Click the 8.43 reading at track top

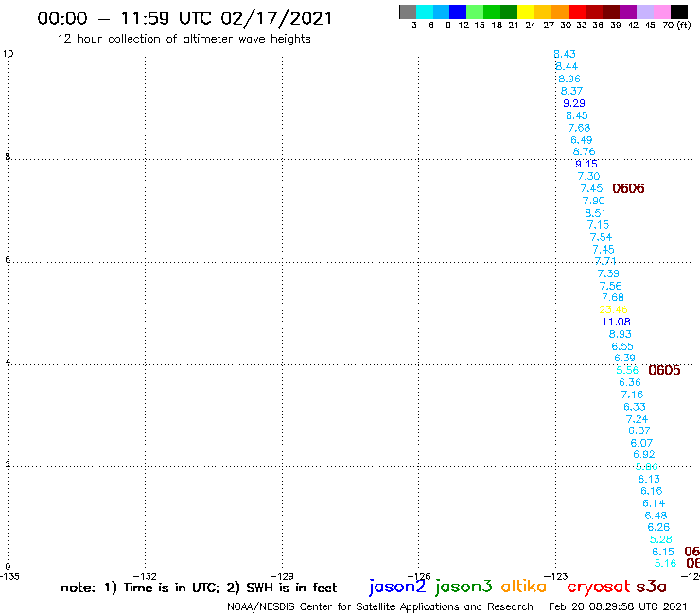click(x=565, y=54)
